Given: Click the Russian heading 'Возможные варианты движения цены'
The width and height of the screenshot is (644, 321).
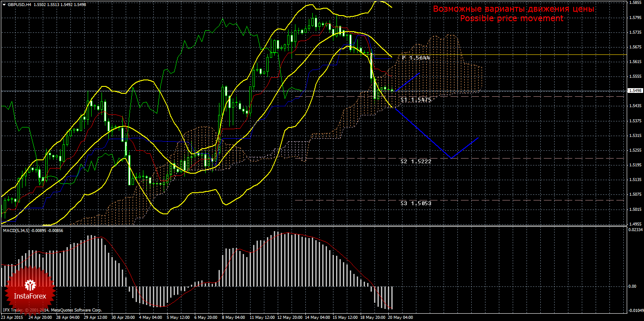Looking at the screenshot, I should click(514, 9).
